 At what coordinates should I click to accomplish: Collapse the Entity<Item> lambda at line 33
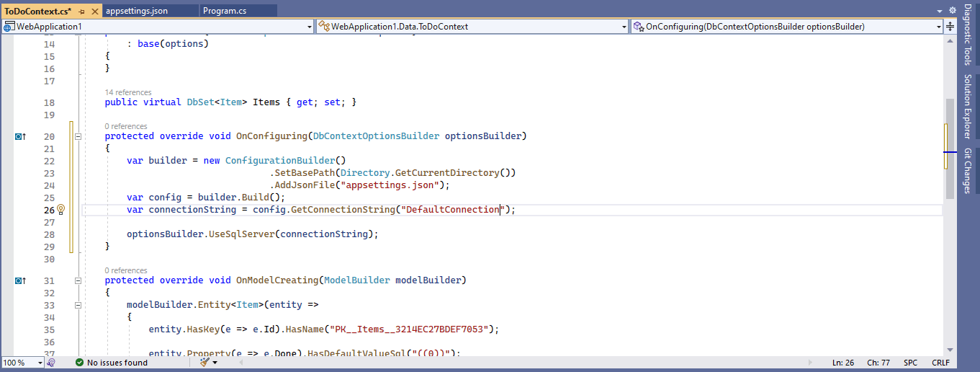pos(78,305)
